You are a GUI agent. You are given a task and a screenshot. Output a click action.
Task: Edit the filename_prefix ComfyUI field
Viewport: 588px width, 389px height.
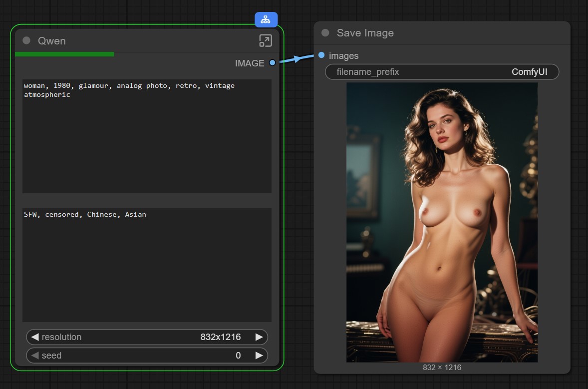point(442,72)
